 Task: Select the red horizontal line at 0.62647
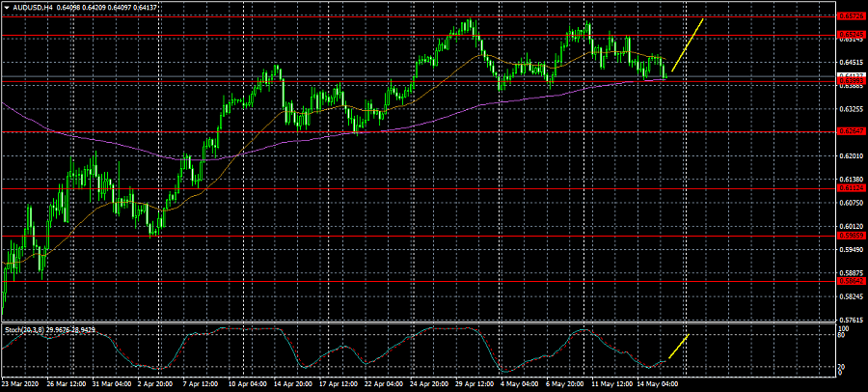coord(386,131)
